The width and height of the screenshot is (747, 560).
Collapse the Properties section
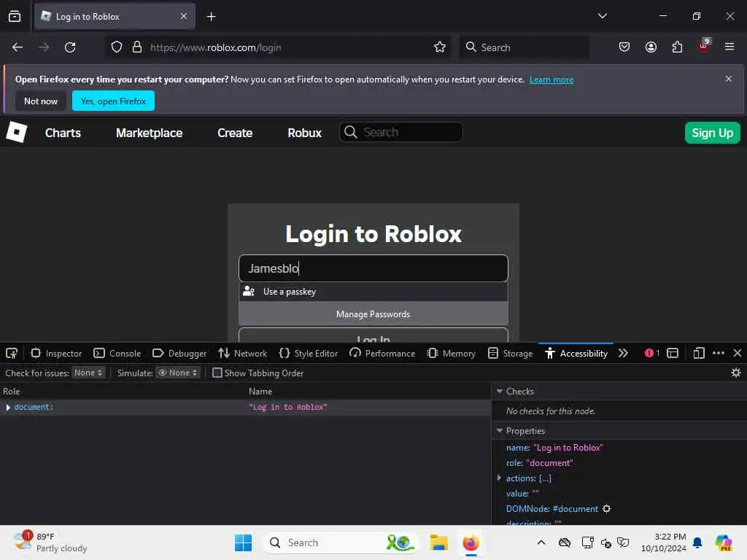(500, 431)
